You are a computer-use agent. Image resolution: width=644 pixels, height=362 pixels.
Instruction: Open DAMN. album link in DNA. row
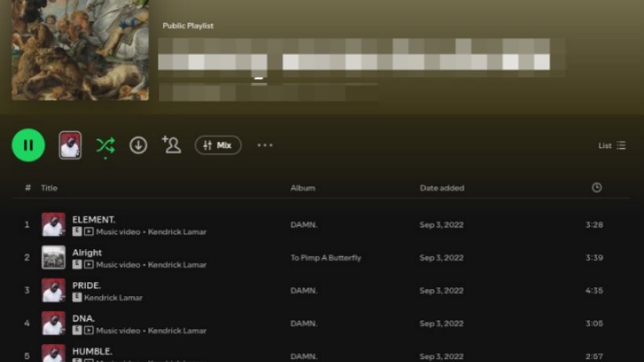tap(304, 324)
